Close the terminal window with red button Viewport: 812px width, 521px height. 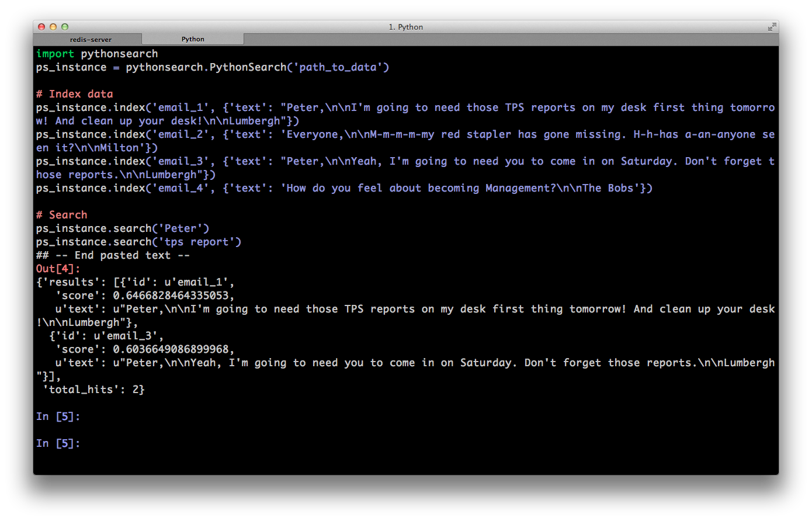point(41,27)
